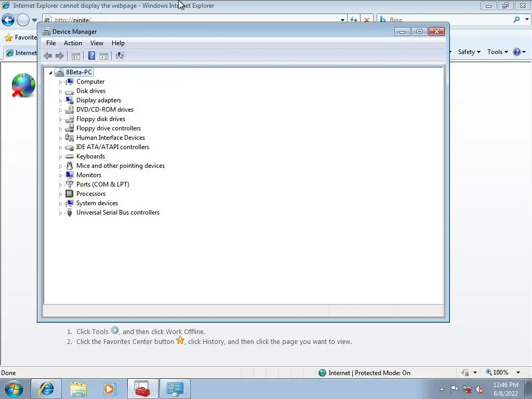Screen dimensions: 532x399
Task: Open the Help menu in Device Manager
Action: (x=118, y=43)
